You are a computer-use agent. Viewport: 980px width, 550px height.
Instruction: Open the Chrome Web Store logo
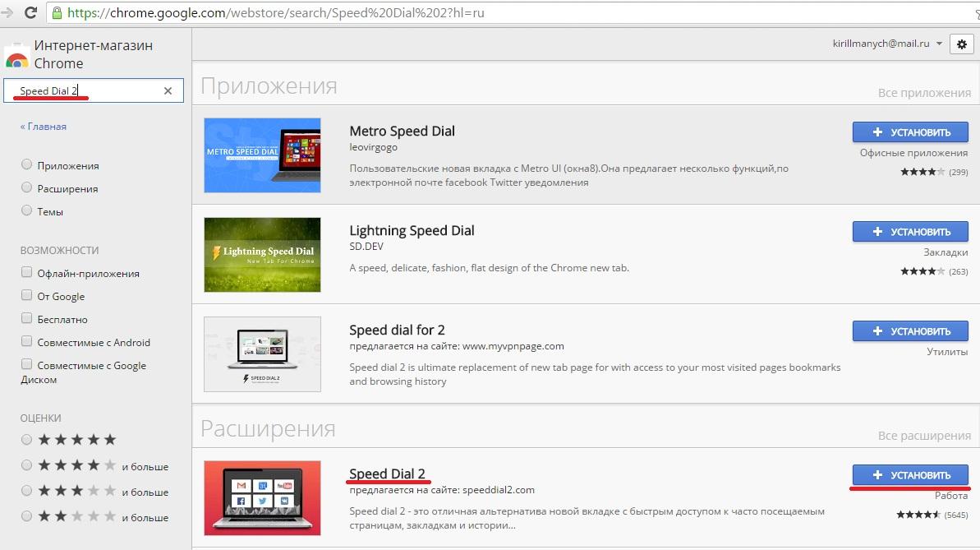17,58
